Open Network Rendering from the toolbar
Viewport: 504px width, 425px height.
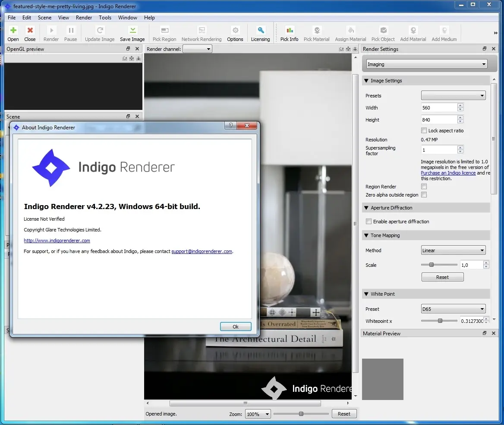point(202,34)
